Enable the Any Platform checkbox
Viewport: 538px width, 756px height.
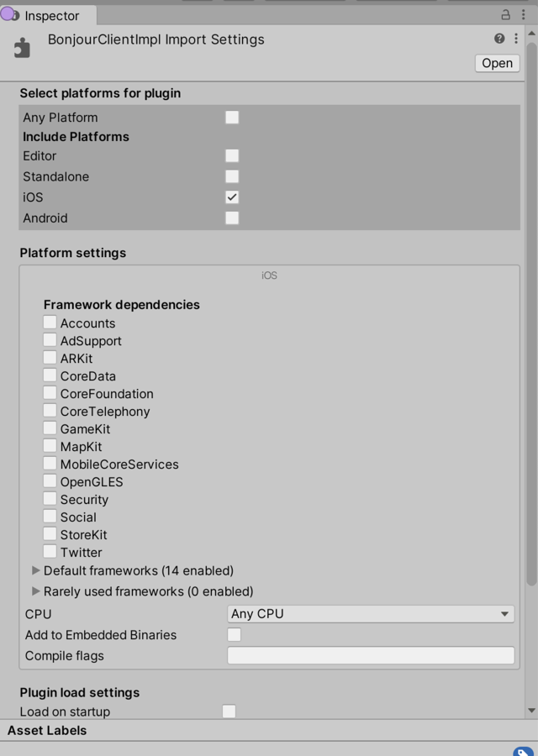click(x=232, y=117)
